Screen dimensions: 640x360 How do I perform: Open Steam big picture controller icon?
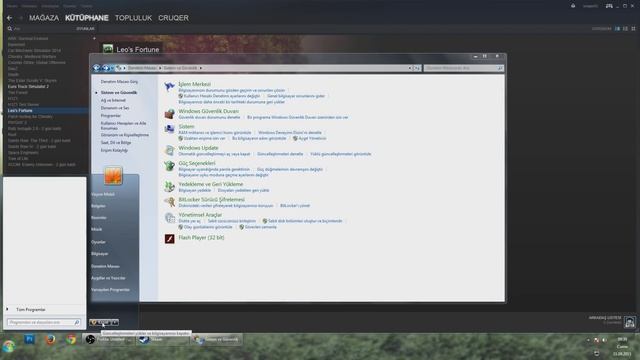point(609,6)
